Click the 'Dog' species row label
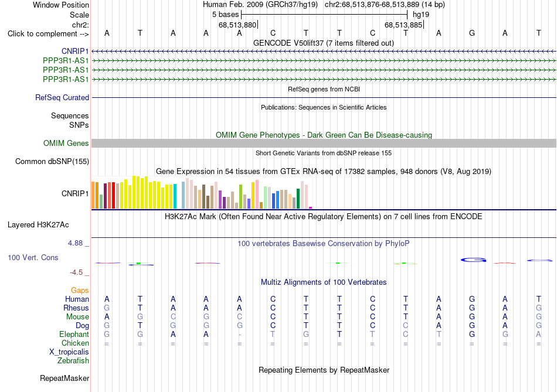The image size is (557, 392). pyautogui.click(x=82, y=326)
